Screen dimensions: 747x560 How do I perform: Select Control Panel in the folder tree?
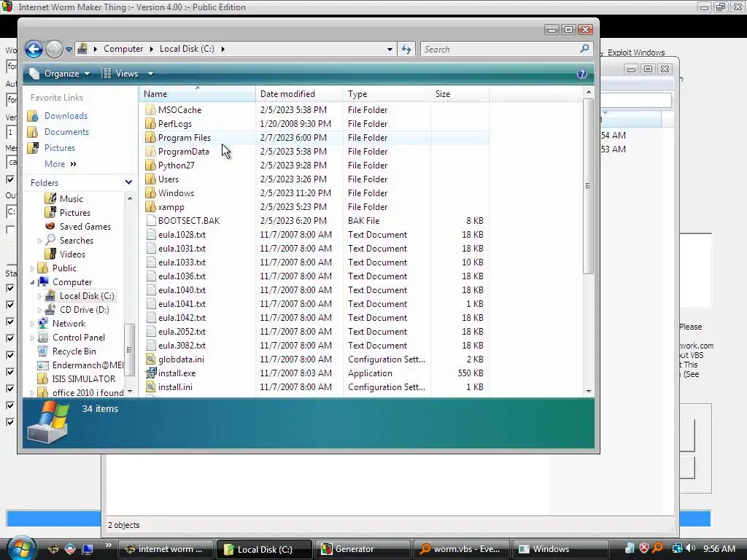pyautogui.click(x=78, y=337)
